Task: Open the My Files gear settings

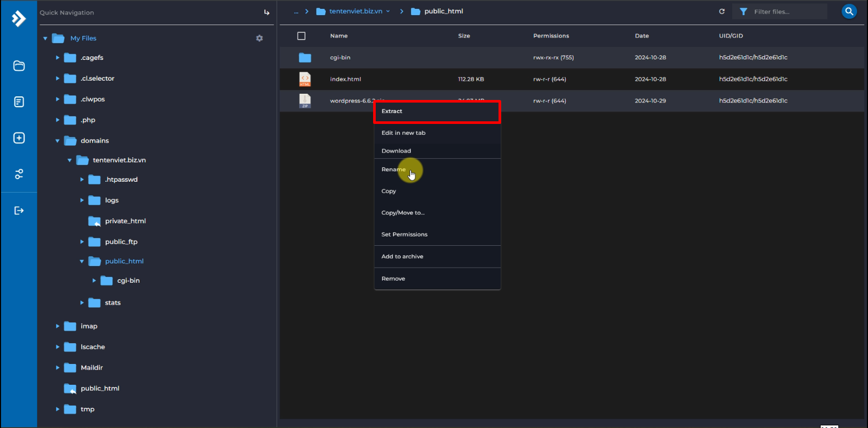Action: click(259, 38)
